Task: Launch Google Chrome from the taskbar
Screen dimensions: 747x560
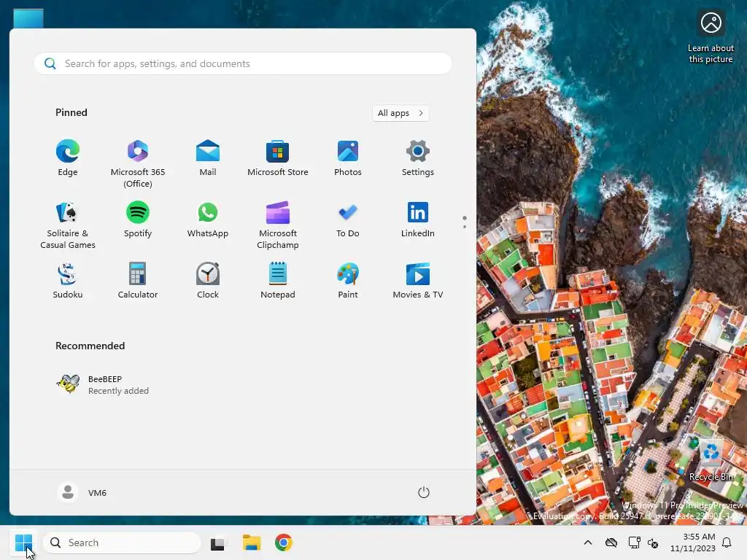Action: pyautogui.click(x=284, y=542)
